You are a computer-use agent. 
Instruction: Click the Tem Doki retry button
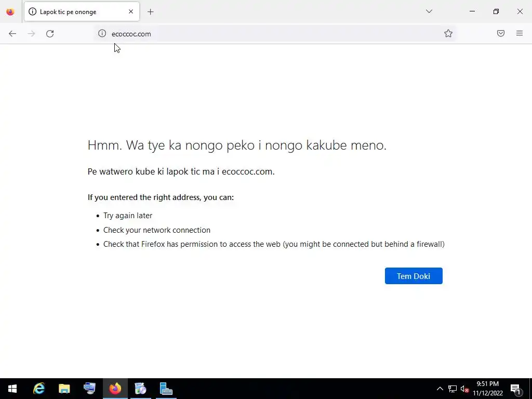414,276
